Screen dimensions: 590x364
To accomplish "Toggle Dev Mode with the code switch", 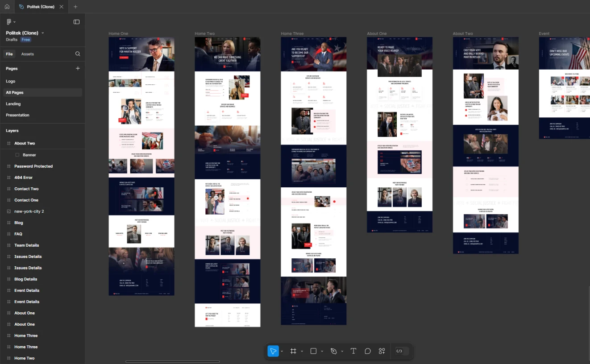I will pos(400,351).
